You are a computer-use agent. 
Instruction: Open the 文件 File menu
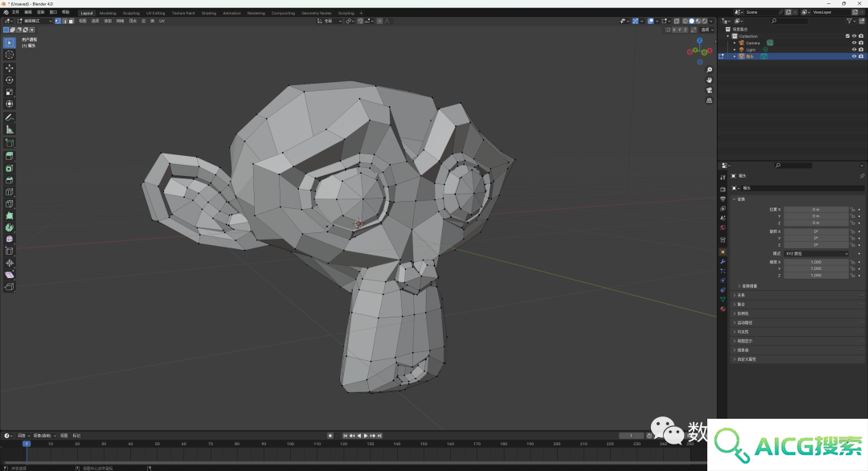click(x=15, y=12)
